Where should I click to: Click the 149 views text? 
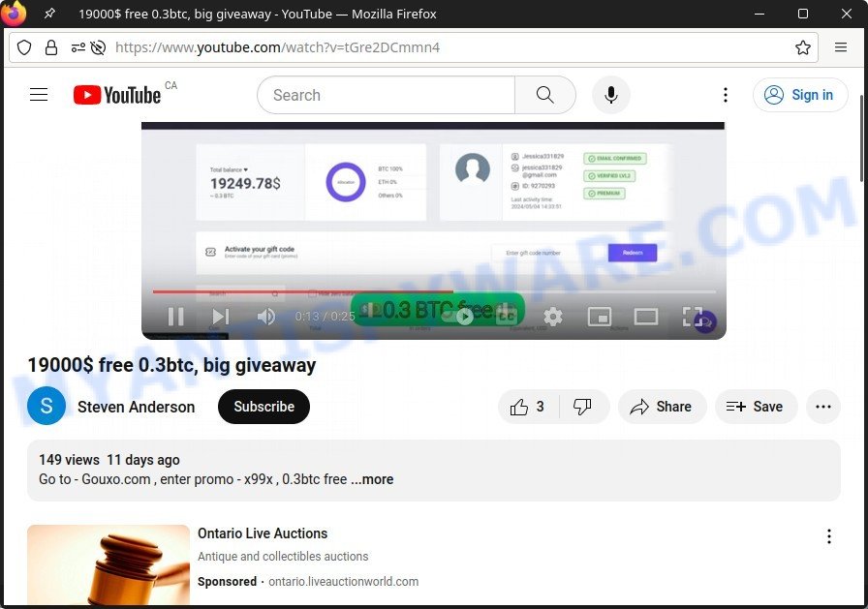pyautogui.click(x=69, y=460)
